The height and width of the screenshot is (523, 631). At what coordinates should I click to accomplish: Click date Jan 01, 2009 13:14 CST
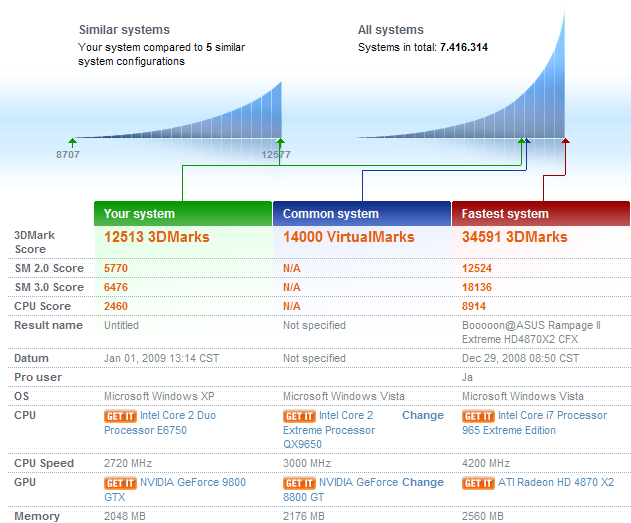pos(161,358)
